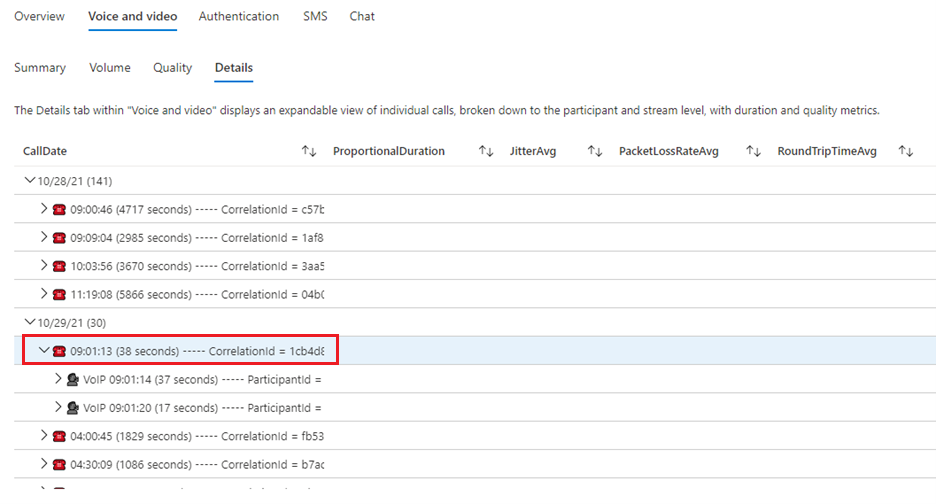Select the Details sub-tab
Image resolution: width=936 pixels, height=504 pixels.
tap(234, 67)
